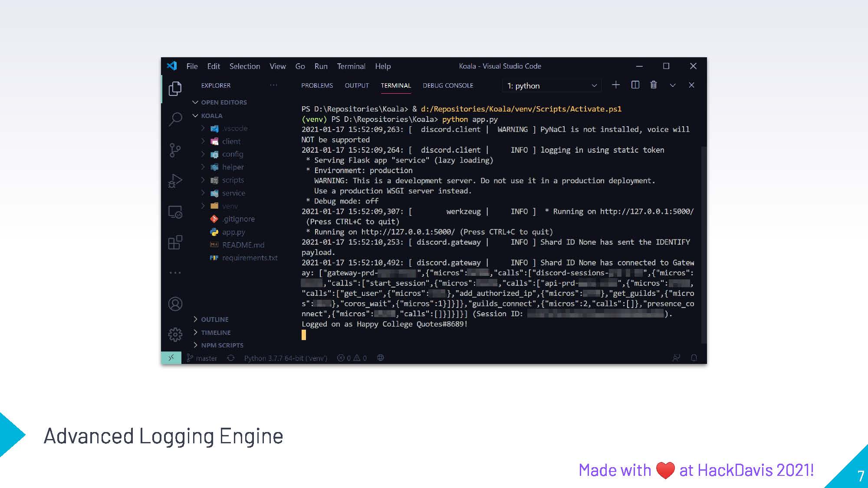Open the Terminal menu
This screenshot has width=868, height=488.
[x=351, y=66]
